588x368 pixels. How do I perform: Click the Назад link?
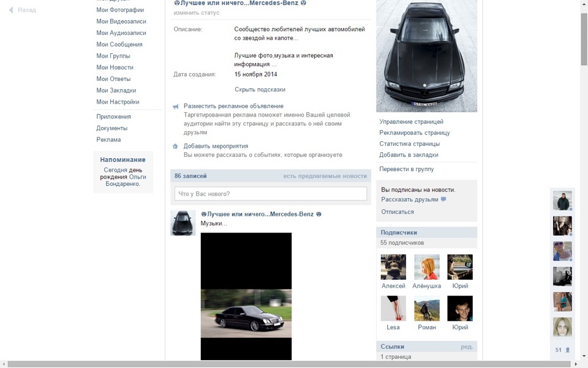coord(26,10)
